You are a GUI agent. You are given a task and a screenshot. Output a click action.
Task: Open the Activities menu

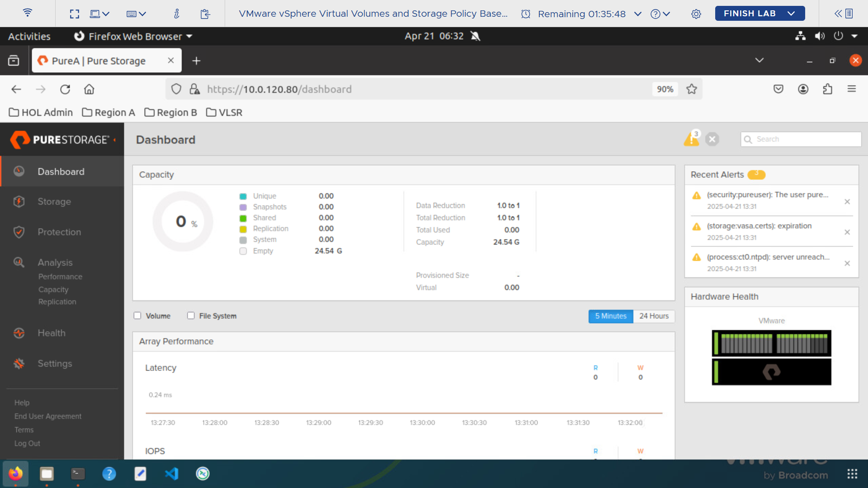28,36
